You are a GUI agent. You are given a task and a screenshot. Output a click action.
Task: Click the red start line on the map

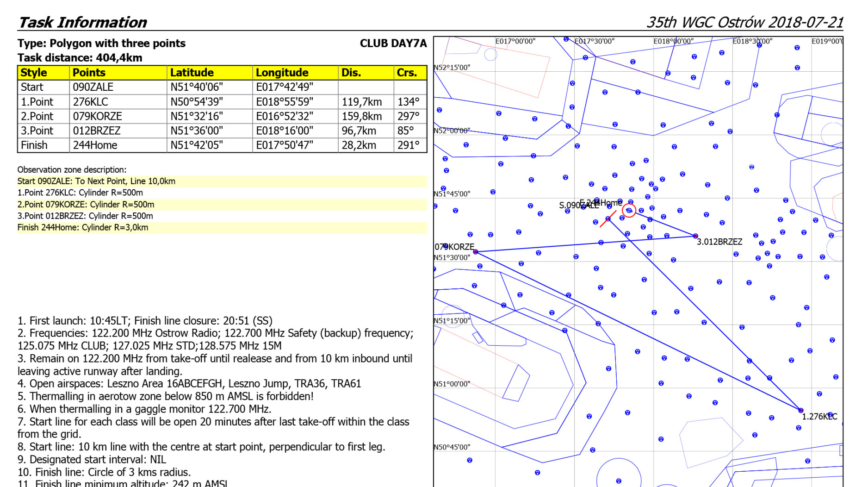[607, 219]
